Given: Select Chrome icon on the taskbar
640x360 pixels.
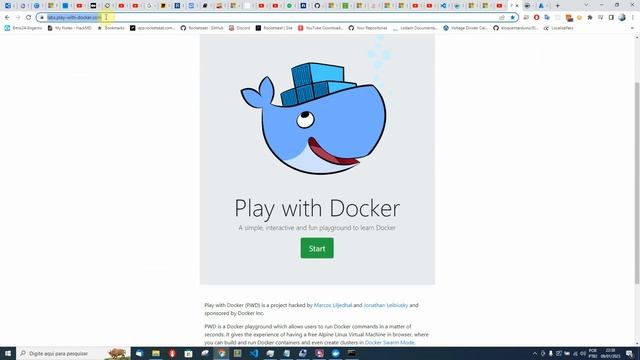Looking at the screenshot, I should coord(221,353).
